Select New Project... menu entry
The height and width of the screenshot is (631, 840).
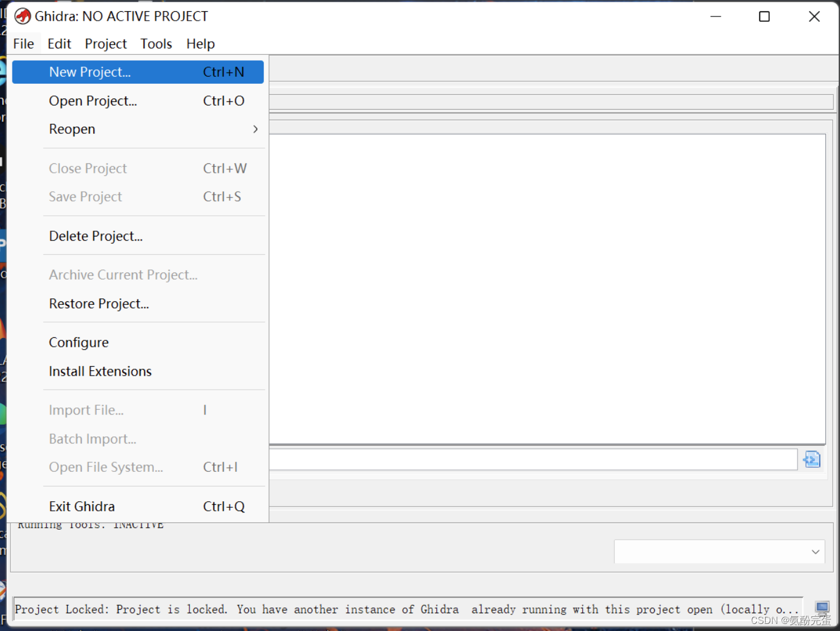138,72
